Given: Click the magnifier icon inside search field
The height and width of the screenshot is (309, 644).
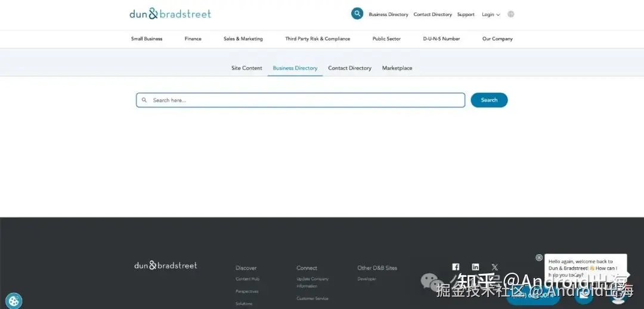Looking at the screenshot, I should pyautogui.click(x=144, y=100).
